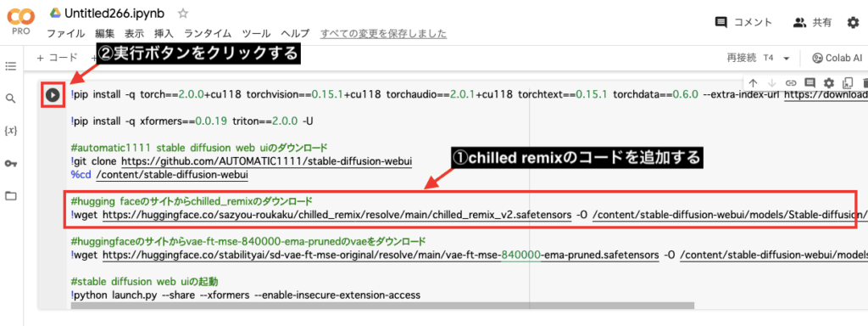This screenshot has width=868, height=326.
Task: Click the コメント button in the header
Action: tap(743, 23)
